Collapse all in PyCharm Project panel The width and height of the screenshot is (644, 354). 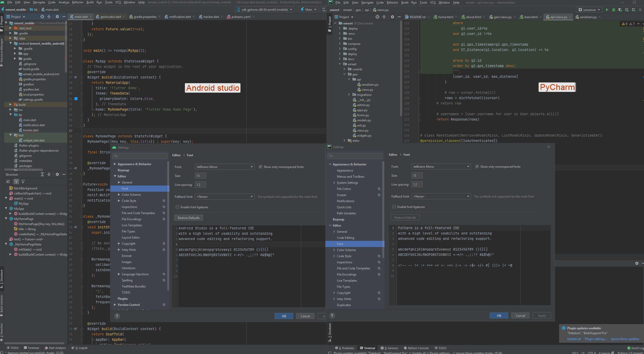tap(384, 17)
